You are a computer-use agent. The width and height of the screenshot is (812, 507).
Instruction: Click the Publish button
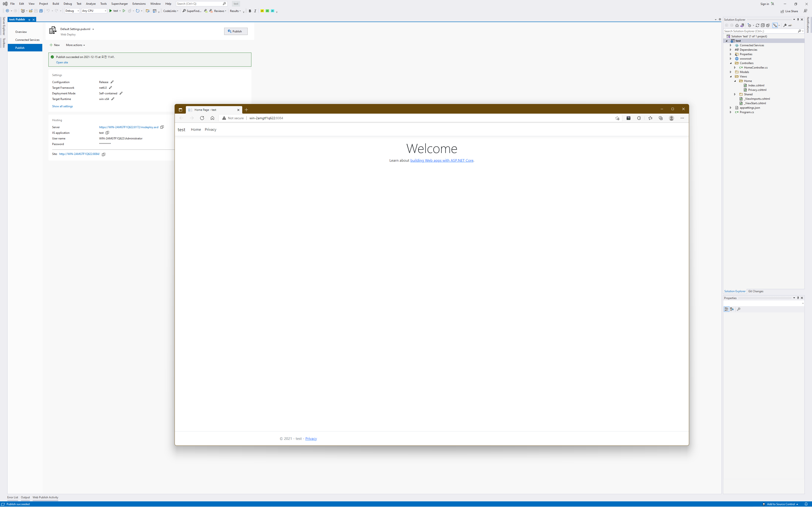236,31
